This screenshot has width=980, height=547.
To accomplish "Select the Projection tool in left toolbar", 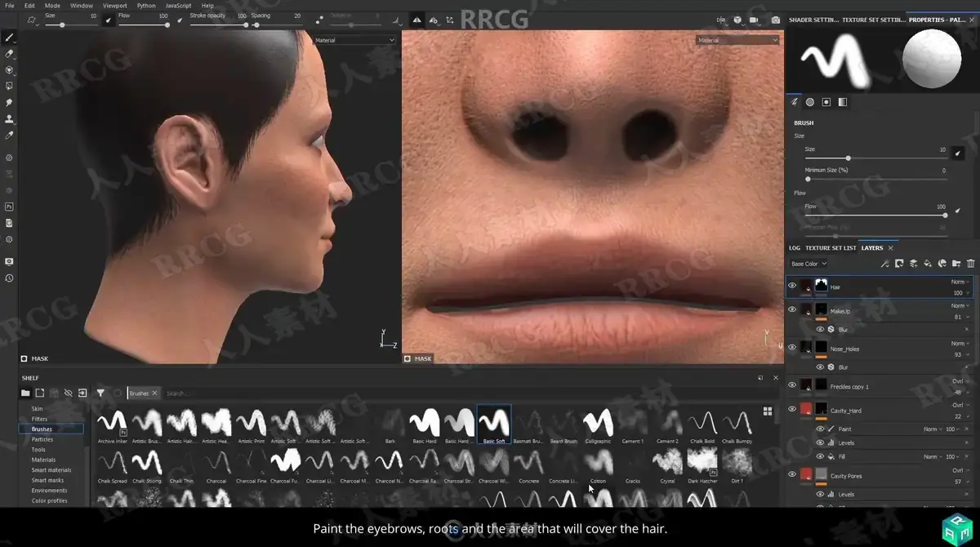I will point(9,70).
